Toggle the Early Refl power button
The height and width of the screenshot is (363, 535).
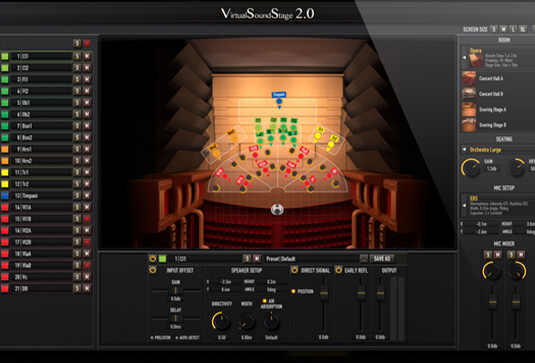[338, 270]
